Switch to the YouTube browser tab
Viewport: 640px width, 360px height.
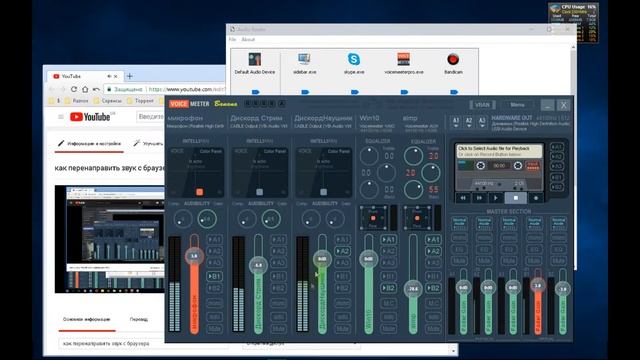tap(86, 76)
